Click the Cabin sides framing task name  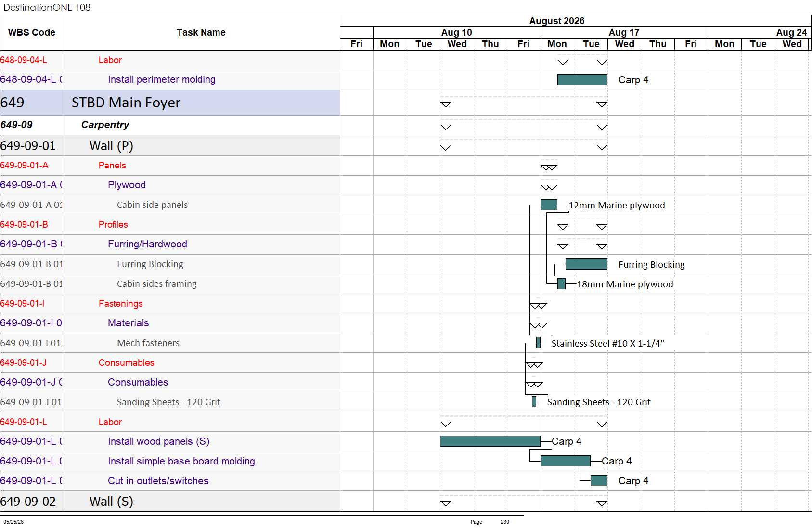[x=157, y=283]
